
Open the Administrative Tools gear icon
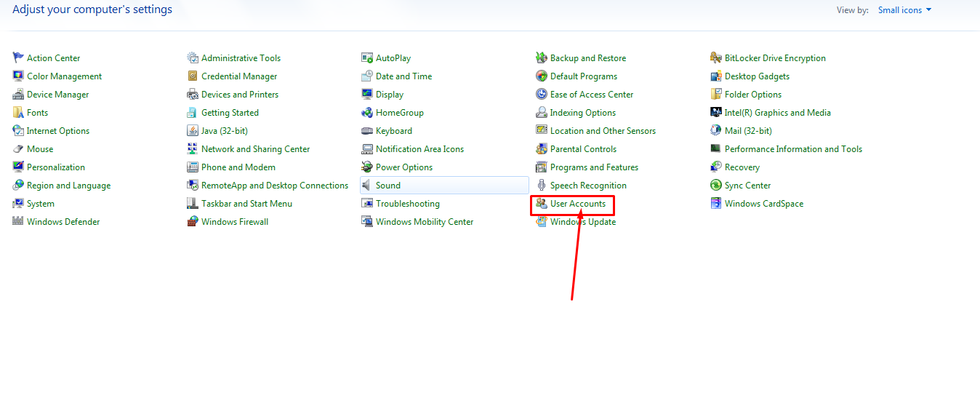[x=193, y=58]
